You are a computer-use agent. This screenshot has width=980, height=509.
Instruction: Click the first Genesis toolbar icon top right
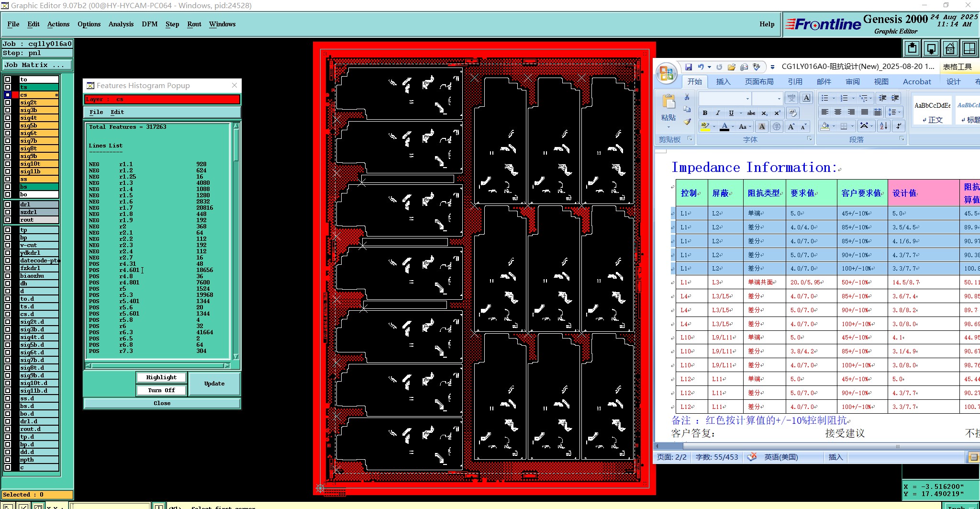point(913,48)
